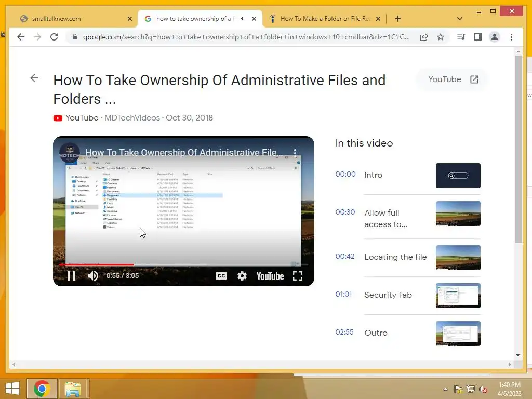The height and width of the screenshot is (399, 532).
Task: Open the tab search chevron
Action: pyautogui.click(x=460, y=19)
